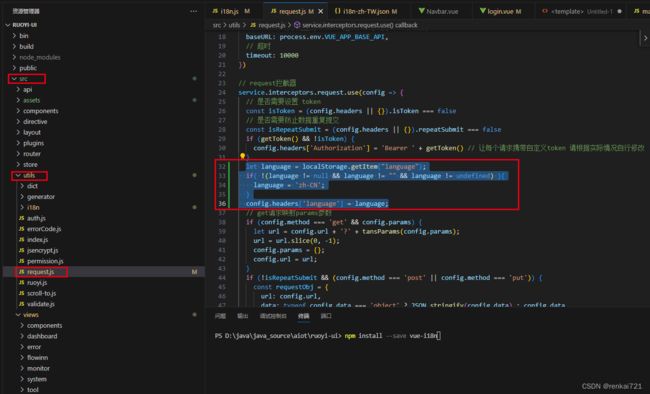
Task: Switch to the i18n-zh-TW.json tab
Action: click(x=366, y=12)
